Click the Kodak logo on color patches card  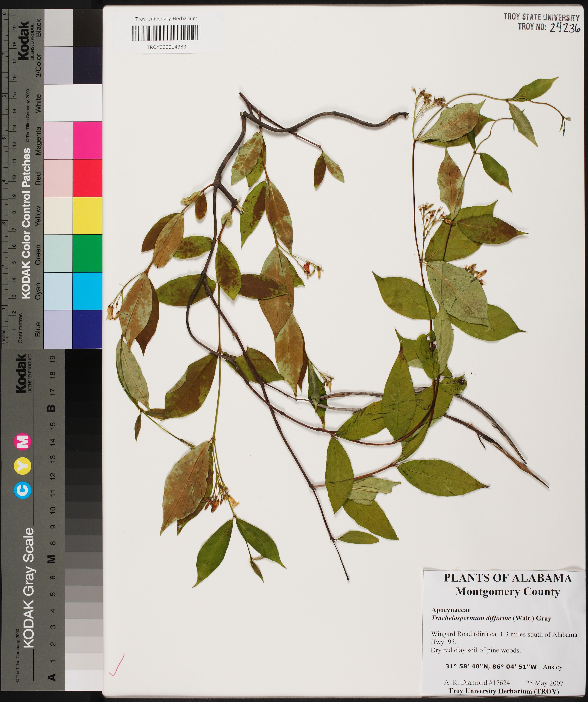[24, 41]
